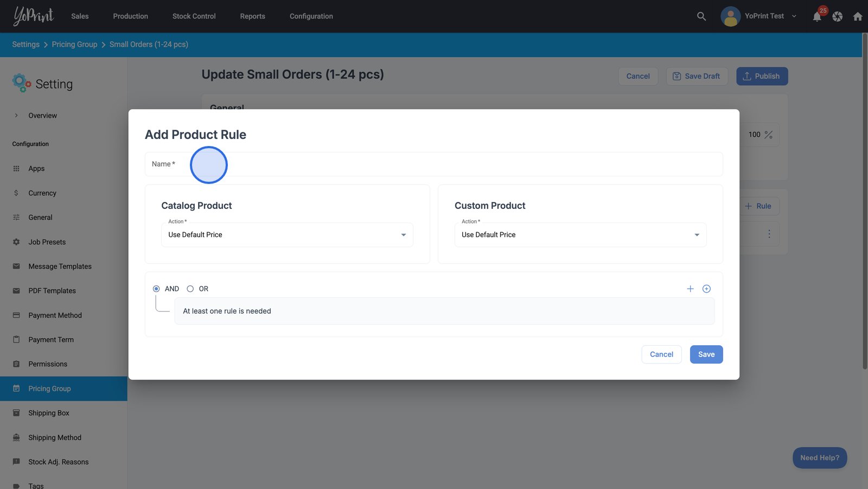Click the page vertical scrollbar
This screenshot has width=868, height=489.
point(865,201)
